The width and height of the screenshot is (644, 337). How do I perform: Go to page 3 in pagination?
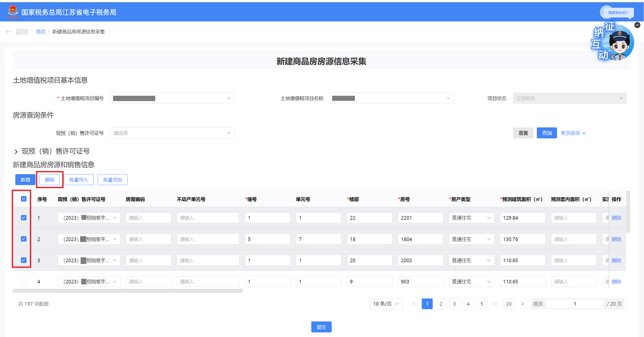click(454, 304)
